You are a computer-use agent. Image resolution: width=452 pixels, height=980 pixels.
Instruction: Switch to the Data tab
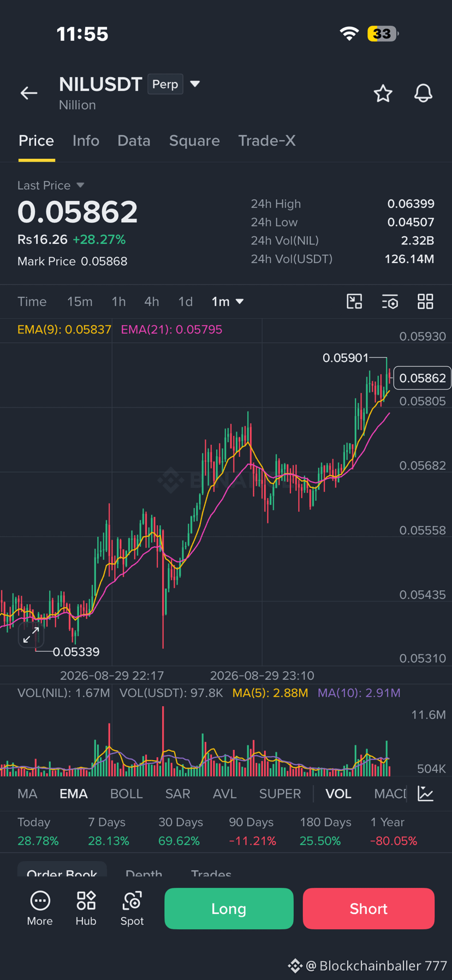click(x=134, y=141)
